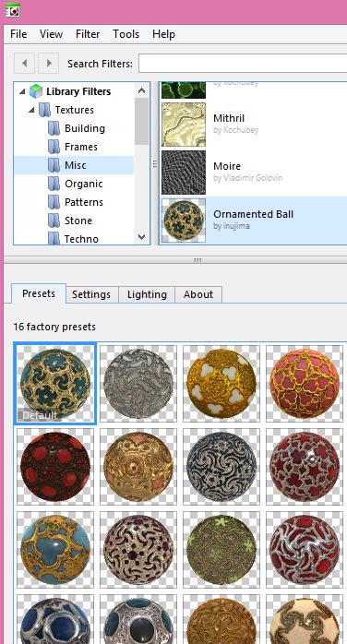
Task: Click the back navigation arrow button
Action: point(24,64)
